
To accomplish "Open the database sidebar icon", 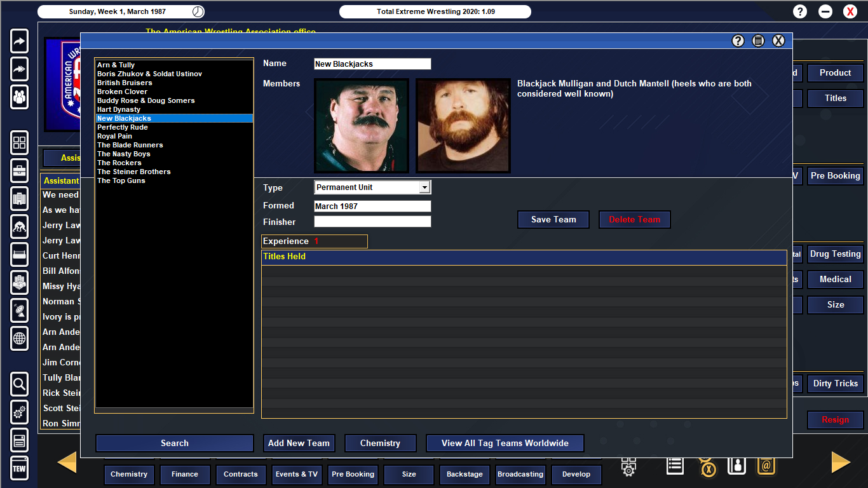I will point(20,440).
